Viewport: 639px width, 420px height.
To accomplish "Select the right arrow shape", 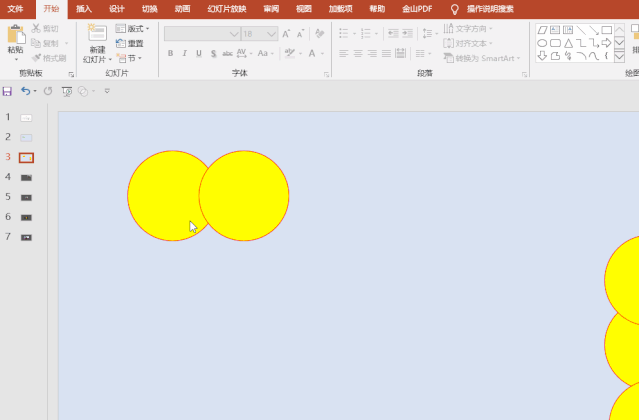I will pyautogui.click(x=606, y=43).
